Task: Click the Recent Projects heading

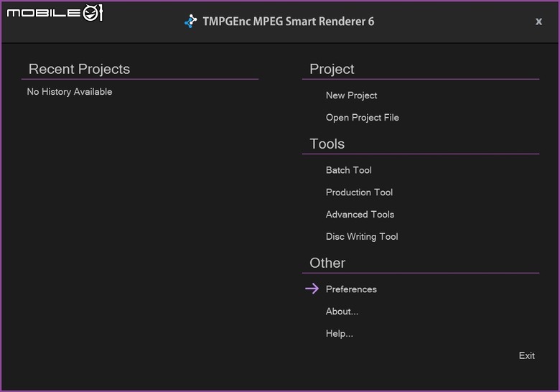Action: 79,69
